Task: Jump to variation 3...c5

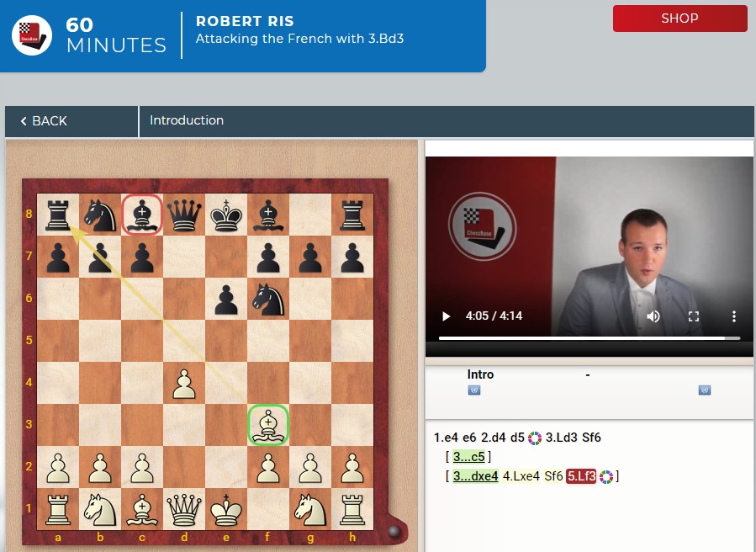Action: click(x=469, y=457)
